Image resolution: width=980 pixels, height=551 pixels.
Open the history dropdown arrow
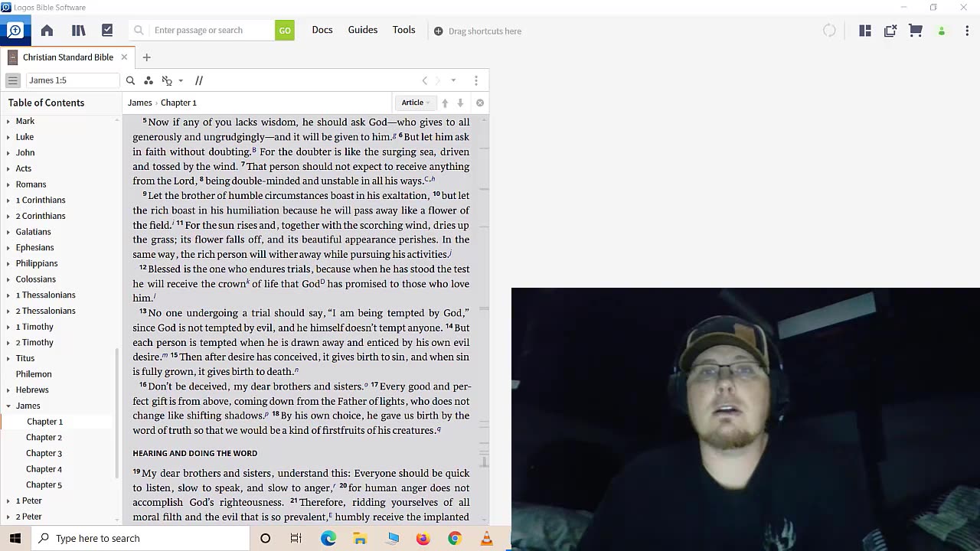[453, 80]
